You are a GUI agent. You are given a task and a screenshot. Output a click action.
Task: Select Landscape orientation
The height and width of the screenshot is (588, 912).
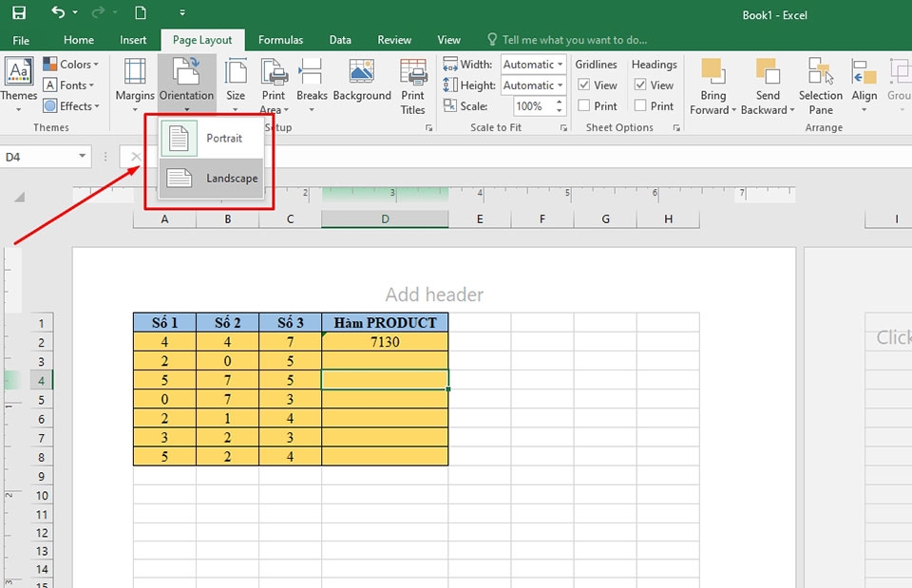coord(229,178)
